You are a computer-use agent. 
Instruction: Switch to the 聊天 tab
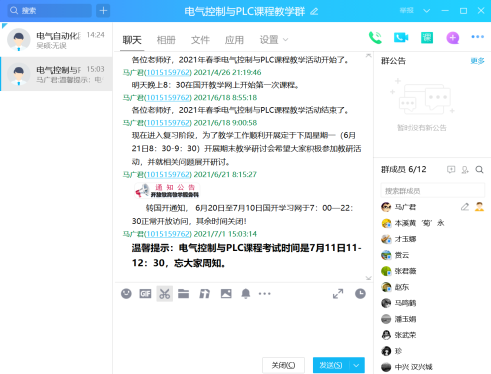click(x=132, y=40)
